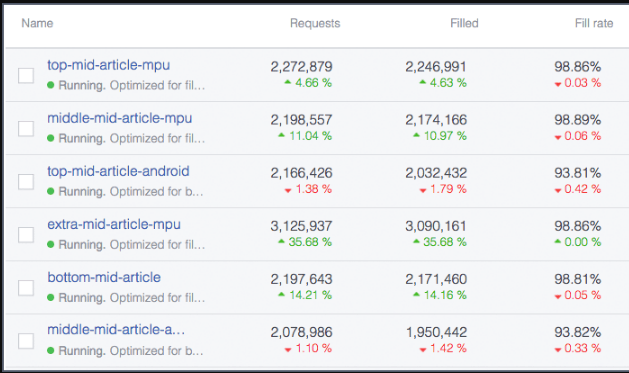
Task: Select the 2,198,557 requests value
Action: coord(301,120)
